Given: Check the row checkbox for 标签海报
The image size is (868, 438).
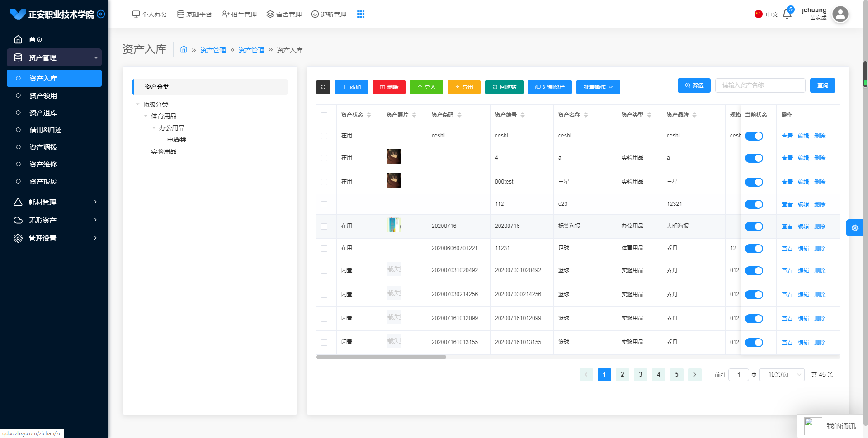Looking at the screenshot, I should pos(324,226).
